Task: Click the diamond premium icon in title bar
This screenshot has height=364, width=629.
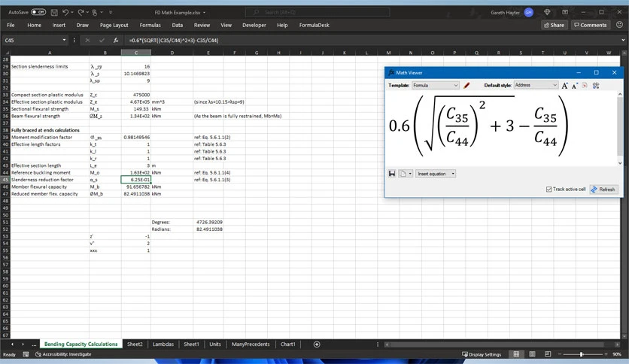Action: pyautogui.click(x=547, y=13)
